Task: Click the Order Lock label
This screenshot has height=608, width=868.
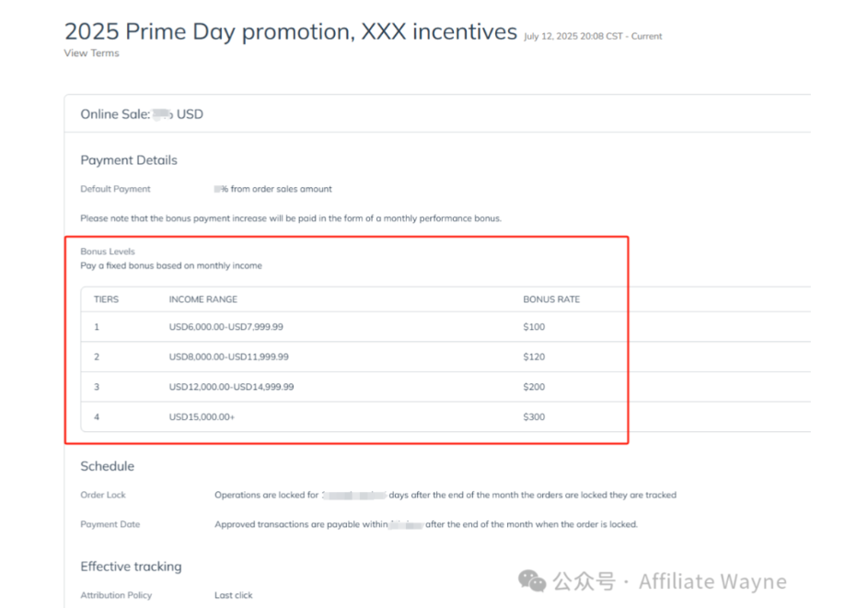Action: [x=103, y=495]
